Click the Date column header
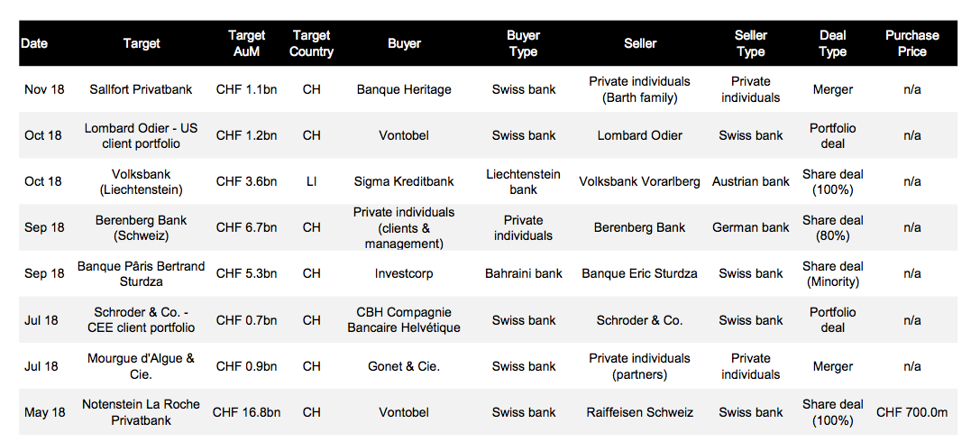980x442 pixels. pos(34,43)
